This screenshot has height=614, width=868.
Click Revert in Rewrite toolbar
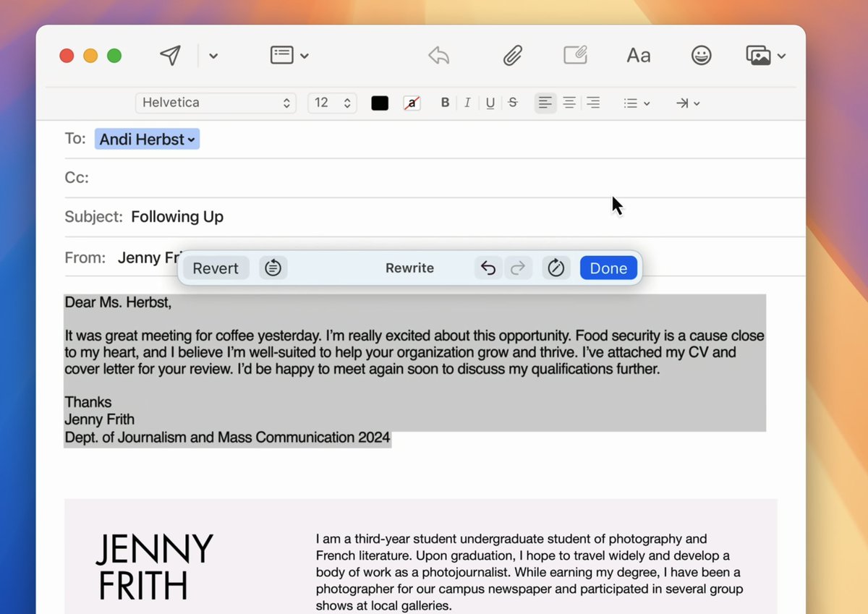click(x=216, y=268)
